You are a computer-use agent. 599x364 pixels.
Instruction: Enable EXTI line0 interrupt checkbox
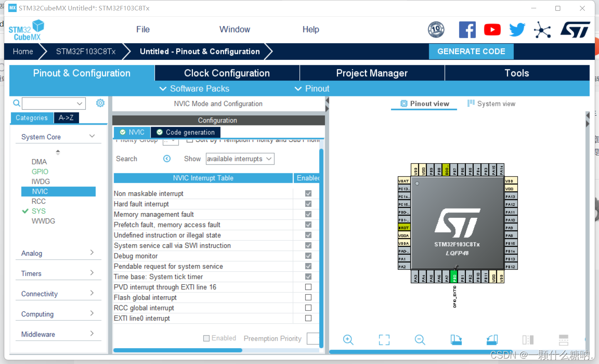tap(308, 318)
